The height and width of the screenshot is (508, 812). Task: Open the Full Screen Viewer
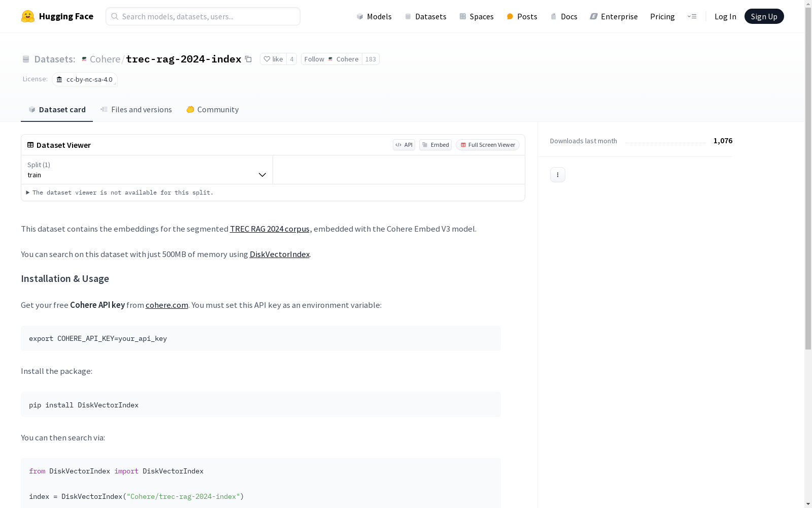click(488, 145)
